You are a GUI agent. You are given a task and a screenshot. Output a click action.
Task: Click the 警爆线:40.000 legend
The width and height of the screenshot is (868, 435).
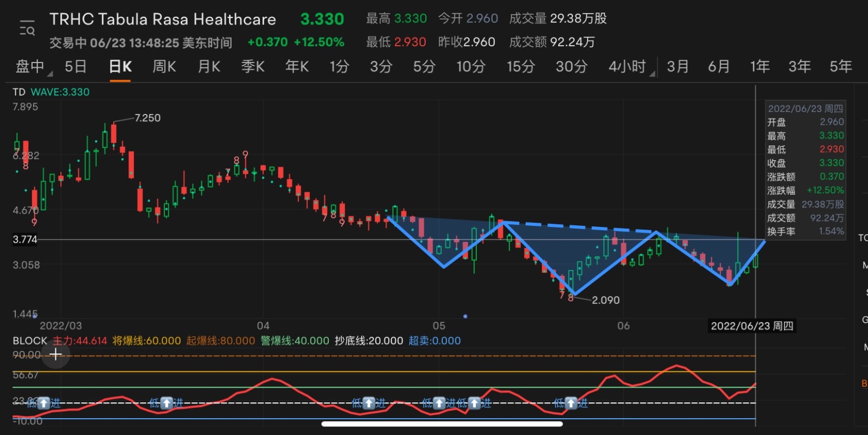pos(295,341)
